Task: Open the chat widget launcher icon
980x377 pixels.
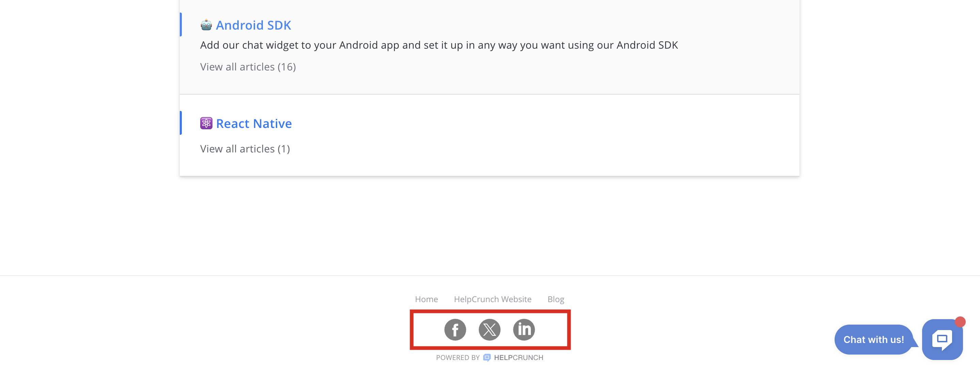Action: pos(942,339)
